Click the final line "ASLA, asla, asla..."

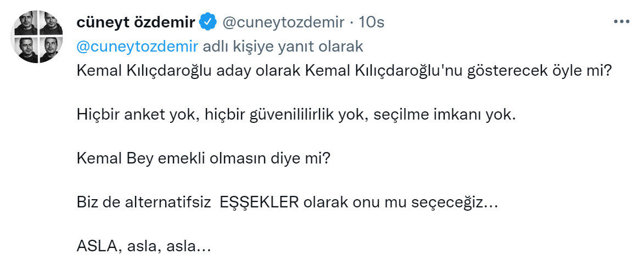pyautogui.click(x=144, y=246)
